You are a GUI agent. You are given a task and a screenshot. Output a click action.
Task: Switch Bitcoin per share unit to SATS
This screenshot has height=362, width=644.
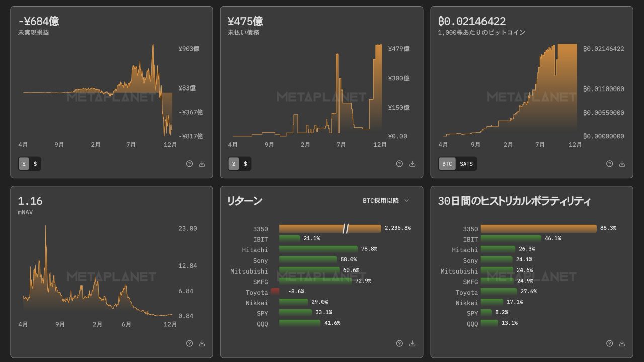tap(466, 164)
